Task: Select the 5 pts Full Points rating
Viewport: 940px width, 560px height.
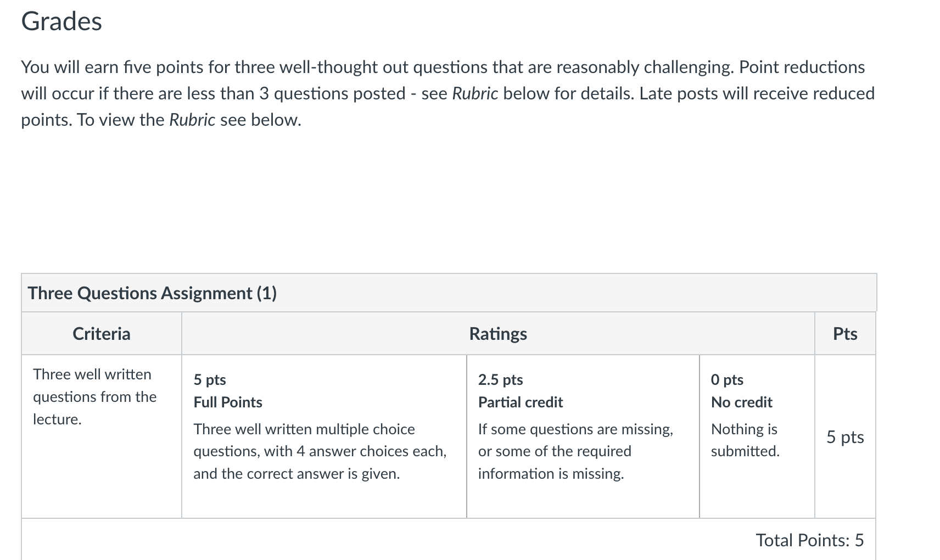Action: tap(324, 436)
